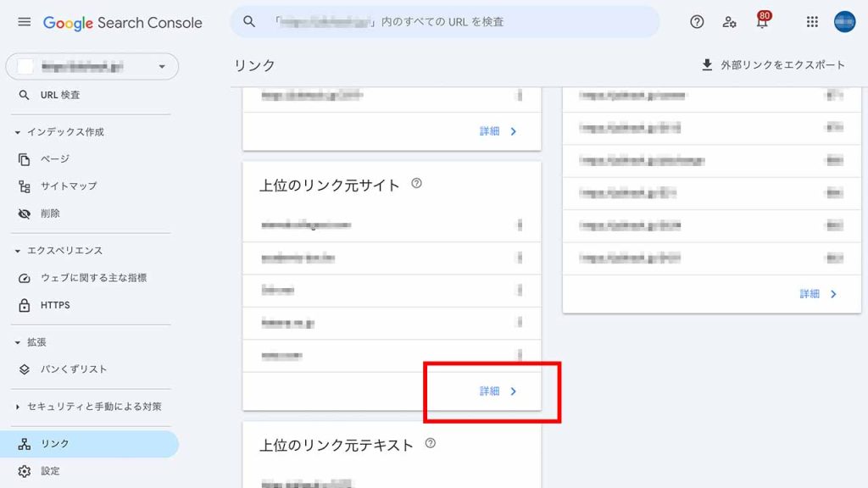Select ページ in sidebar

(x=55, y=159)
